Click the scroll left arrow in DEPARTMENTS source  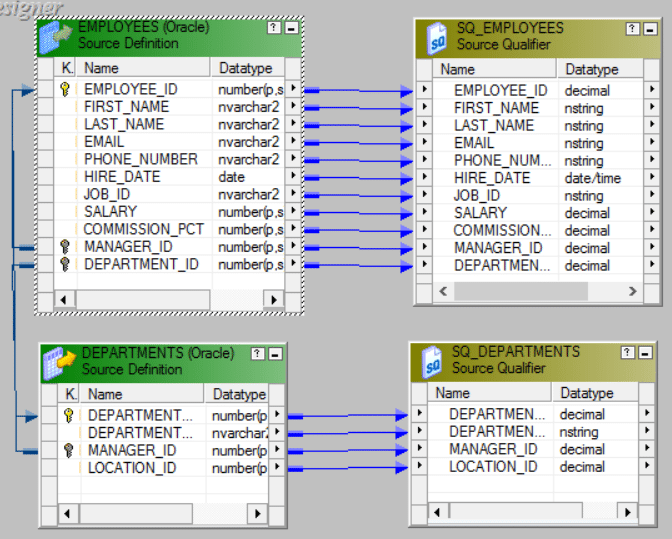click(68, 513)
